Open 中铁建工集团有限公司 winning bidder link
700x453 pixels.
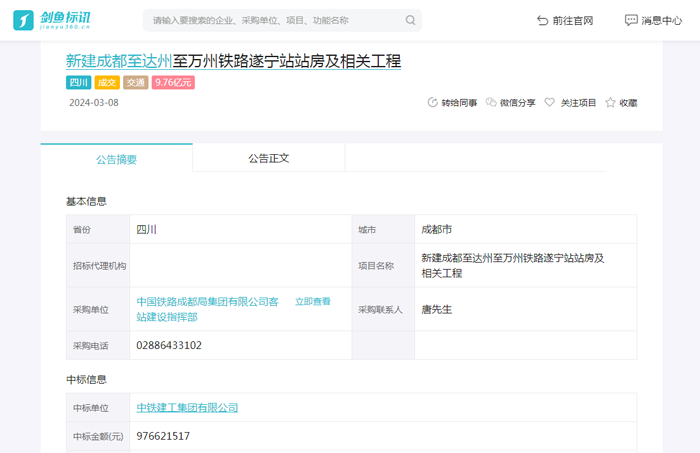187,408
